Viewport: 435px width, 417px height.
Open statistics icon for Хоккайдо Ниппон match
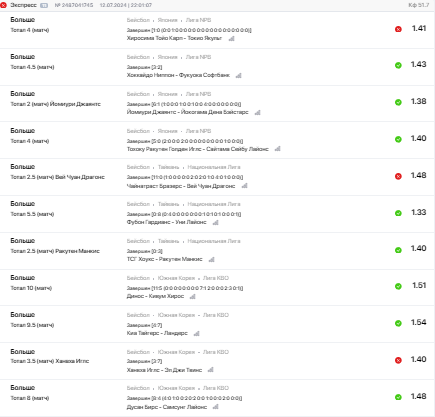(x=239, y=75)
